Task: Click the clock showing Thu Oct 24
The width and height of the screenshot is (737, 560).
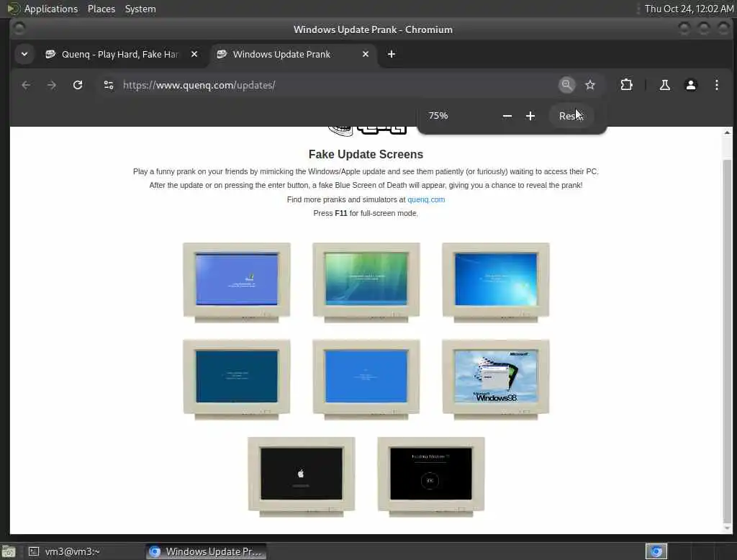Action: 689,9
